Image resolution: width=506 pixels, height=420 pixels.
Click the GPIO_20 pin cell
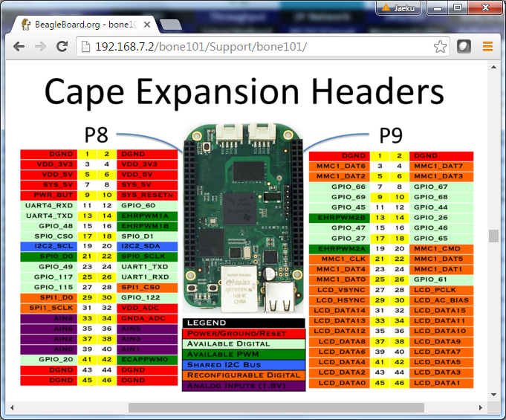[x=49, y=360]
